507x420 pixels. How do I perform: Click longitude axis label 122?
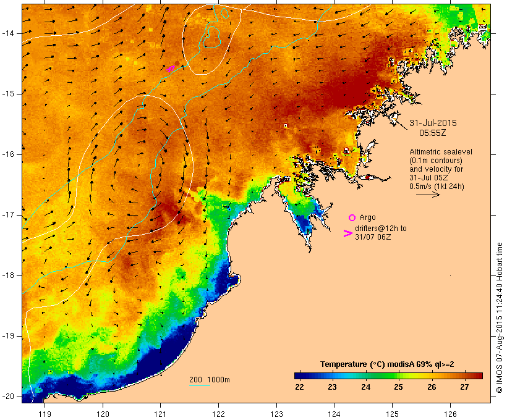tap(218, 414)
